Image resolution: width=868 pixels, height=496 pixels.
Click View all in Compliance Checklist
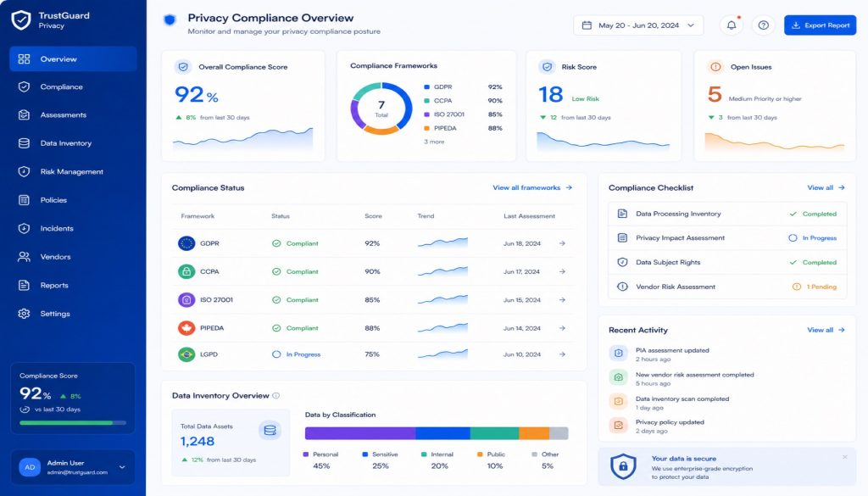[x=826, y=187]
